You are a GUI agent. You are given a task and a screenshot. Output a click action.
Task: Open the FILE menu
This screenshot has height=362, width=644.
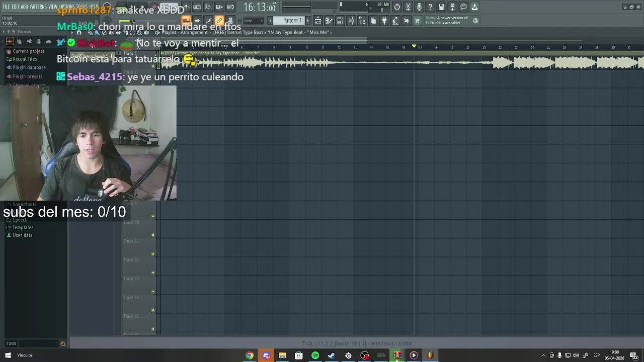tap(7, 7)
